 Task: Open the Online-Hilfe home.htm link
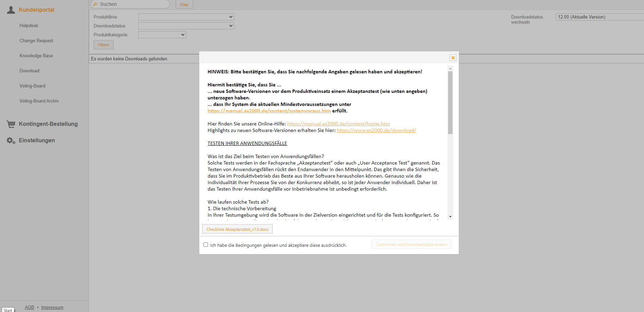(x=338, y=124)
